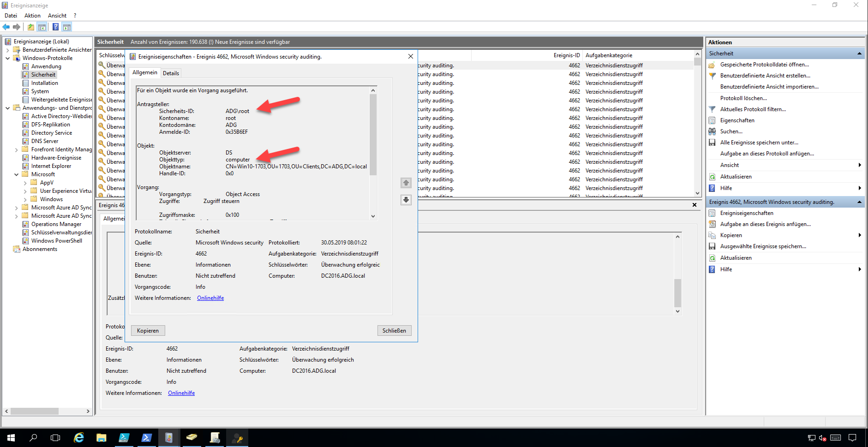Click the event list vertical scrollbar thumb
Screen dimensions: 868x447
click(697, 61)
